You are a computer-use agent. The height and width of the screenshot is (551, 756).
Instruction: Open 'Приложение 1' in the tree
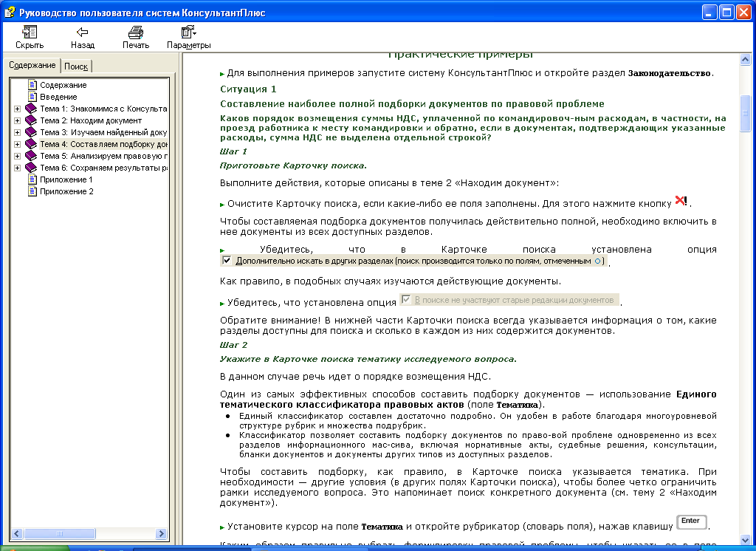[x=66, y=179]
